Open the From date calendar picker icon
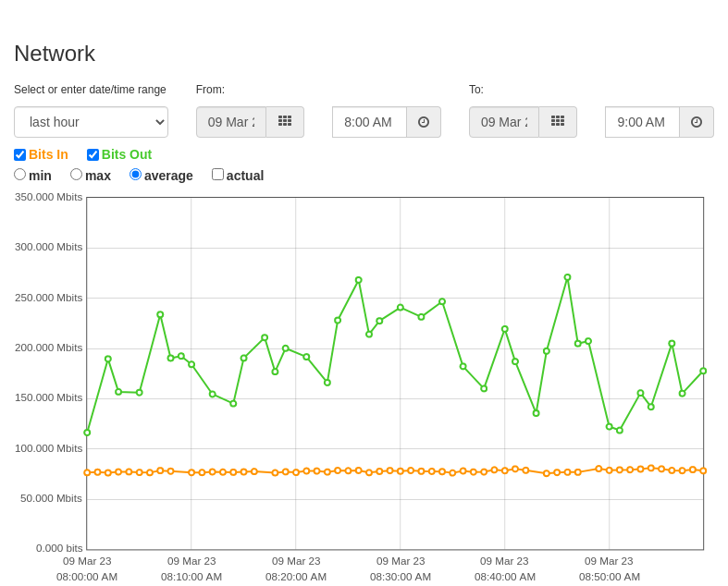The height and width of the screenshot is (586, 728). pyautogui.click(x=285, y=122)
